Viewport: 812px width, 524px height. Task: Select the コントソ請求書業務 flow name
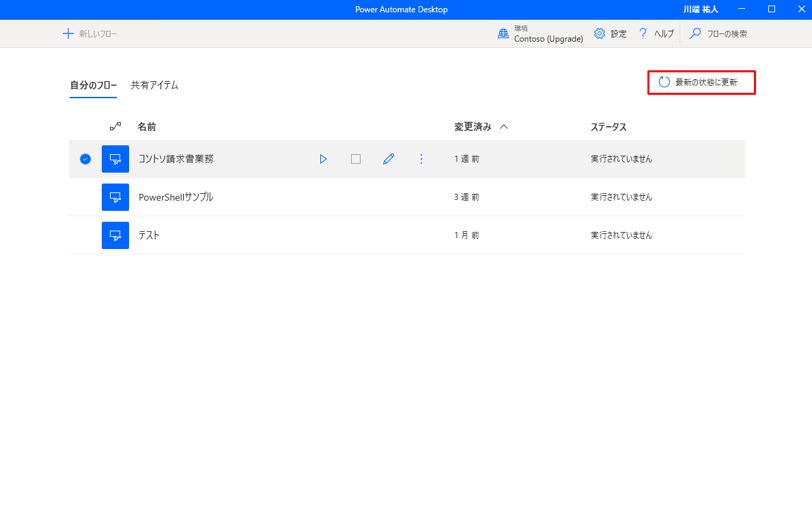click(176, 159)
